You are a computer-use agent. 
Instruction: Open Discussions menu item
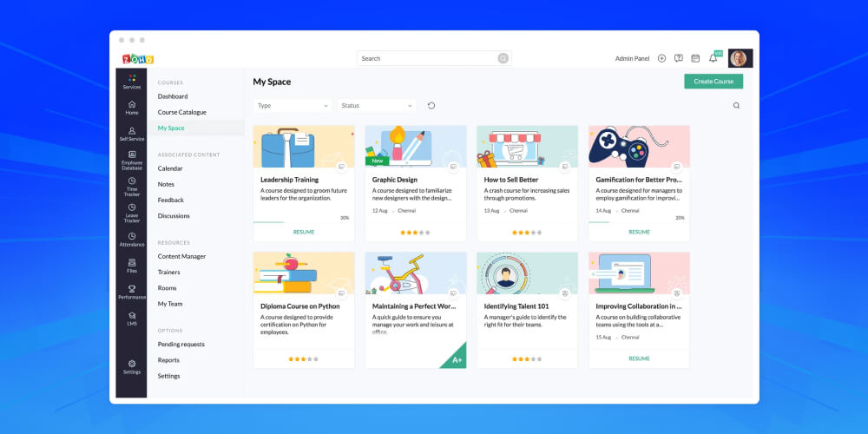coord(174,216)
